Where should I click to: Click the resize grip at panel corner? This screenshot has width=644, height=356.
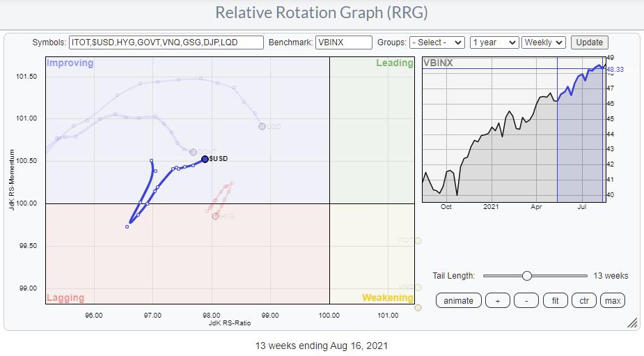[x=632, y=323]
